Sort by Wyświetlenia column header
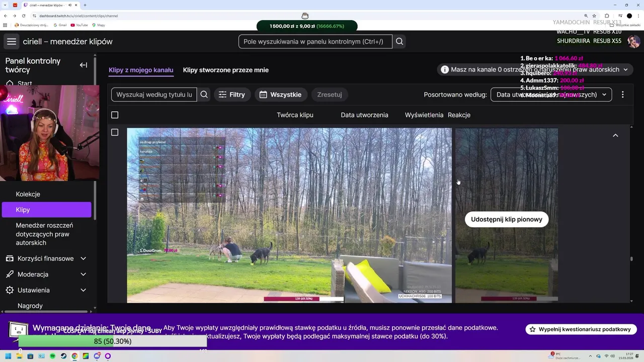This screenshot has height=362, width=644. 424,115
